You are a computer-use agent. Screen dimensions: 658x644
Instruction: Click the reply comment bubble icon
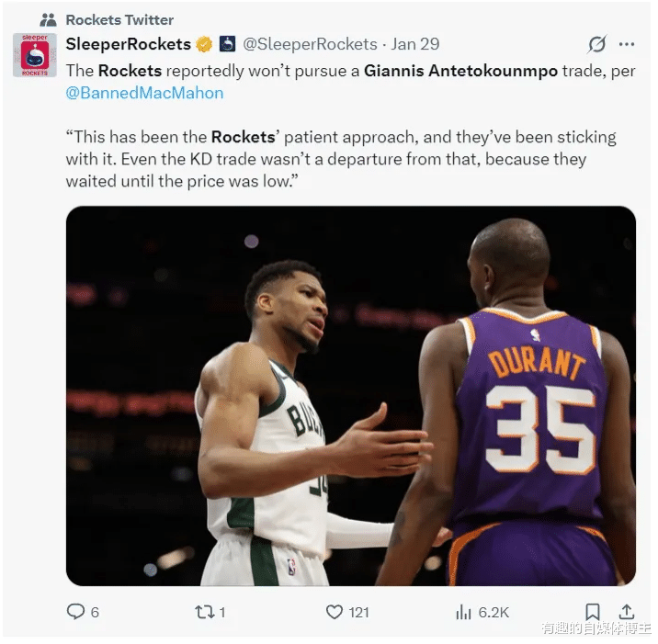76,612
